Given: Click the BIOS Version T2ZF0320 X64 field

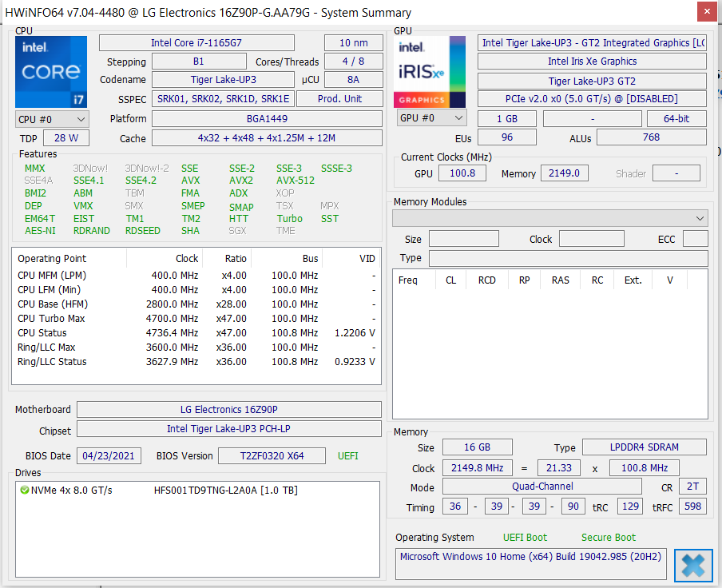Looking at the screenshot, I should 272,456.
